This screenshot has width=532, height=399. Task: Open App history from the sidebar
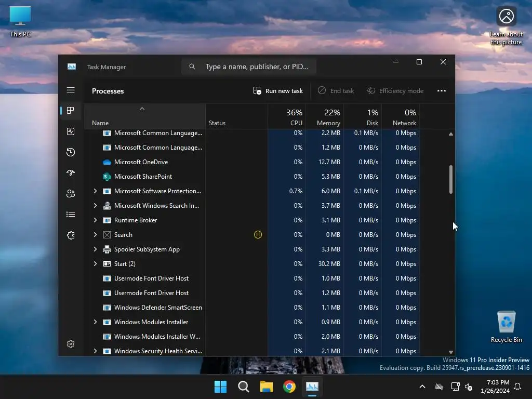[x=71, y=152]
